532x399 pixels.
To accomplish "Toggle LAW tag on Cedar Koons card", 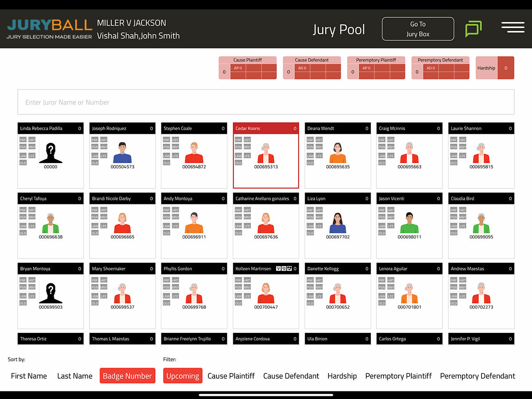I will pyautogui.click(x=238, y=156).
